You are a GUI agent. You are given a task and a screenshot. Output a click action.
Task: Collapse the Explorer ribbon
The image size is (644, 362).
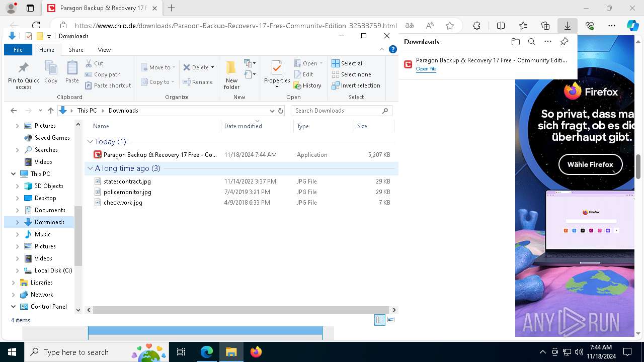click(x=382, y=49)
